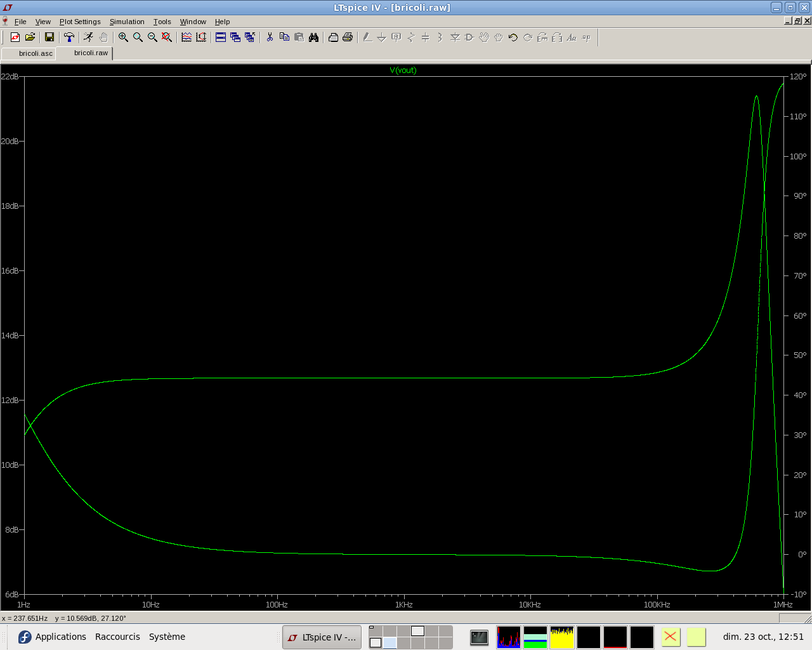812x650 pixels.
Task: Open the Simulation menu
Action: tap(127, 22)
